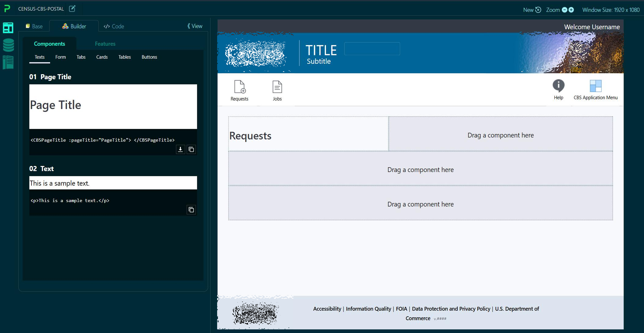Open the document list sidebar icon
Image resolution: width=644 pixels, height=333 pixels.
[8, 62]
